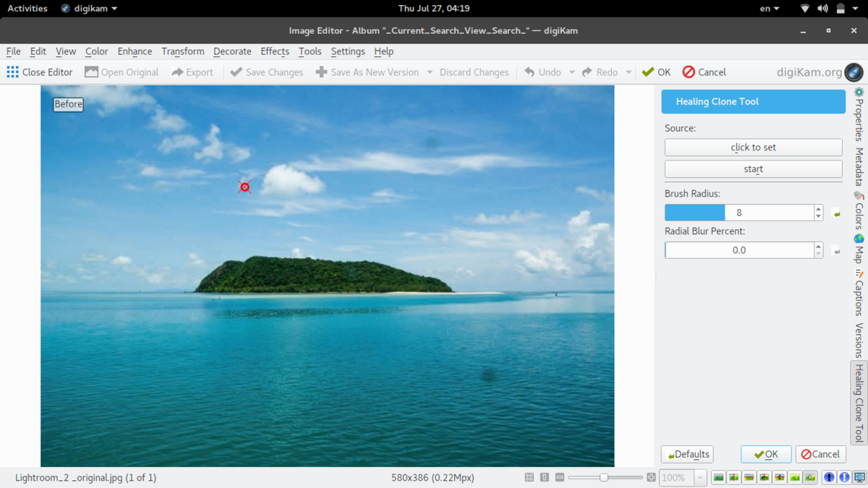Expand the Undo history dropdown arrow
Screen dimensions: 868x488
571,72
